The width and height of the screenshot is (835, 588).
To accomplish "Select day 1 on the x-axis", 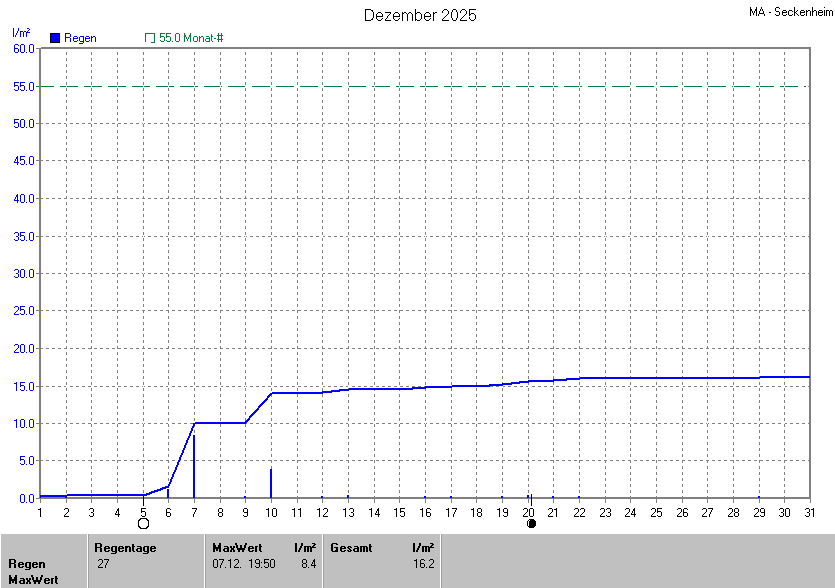I will [x=40, y=512].
